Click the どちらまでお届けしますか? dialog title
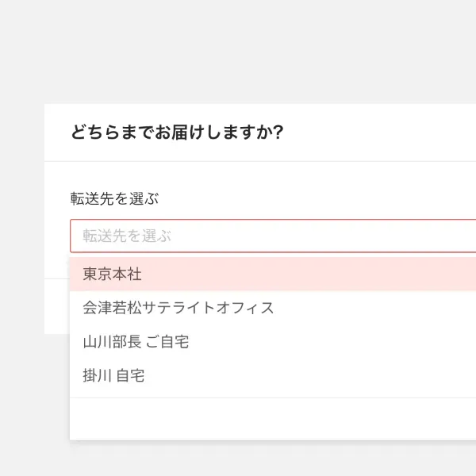This screenshot has height=476, width=476. tap(177, 132)
